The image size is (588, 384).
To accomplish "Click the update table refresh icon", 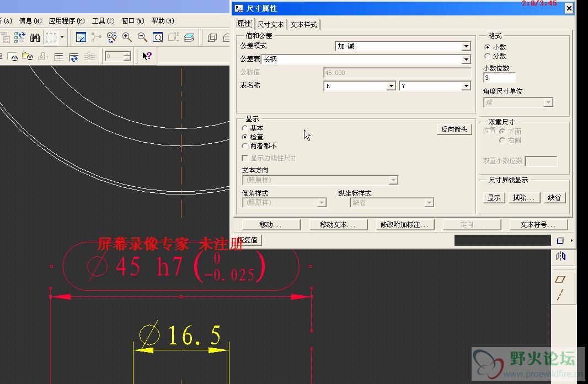I will pyautogui.click(x=74, y=57).
